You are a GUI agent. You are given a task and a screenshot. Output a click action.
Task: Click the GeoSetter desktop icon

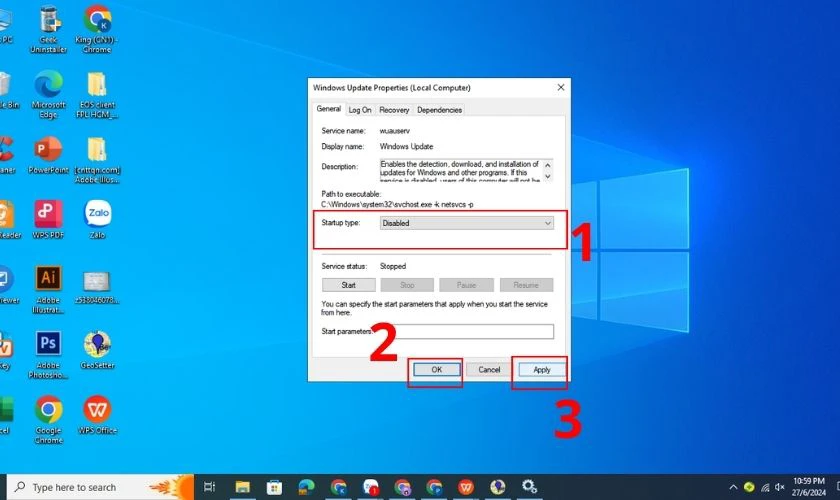[x=98, y=350]
